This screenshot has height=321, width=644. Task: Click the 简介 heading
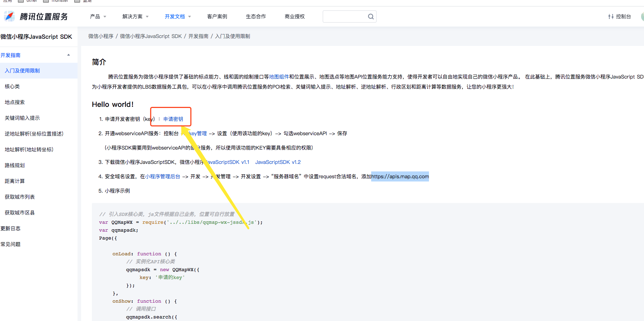99,62
